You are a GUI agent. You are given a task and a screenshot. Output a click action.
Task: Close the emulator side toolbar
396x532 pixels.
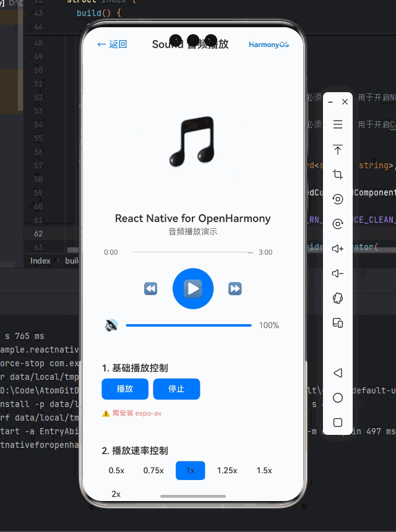pos(345,102)
